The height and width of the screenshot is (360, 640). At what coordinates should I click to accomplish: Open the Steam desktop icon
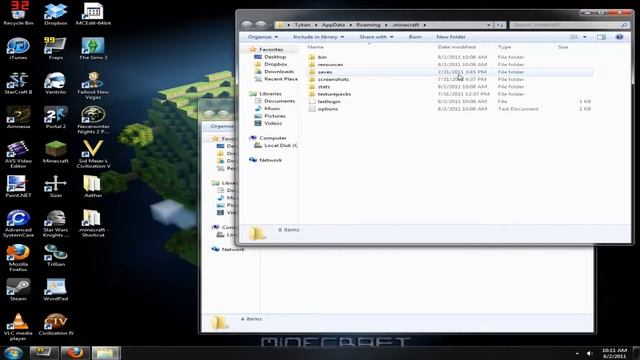[18, 290]
